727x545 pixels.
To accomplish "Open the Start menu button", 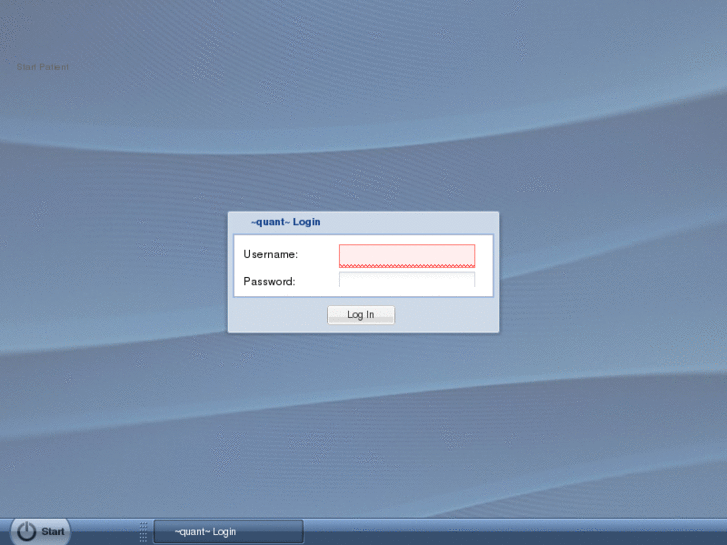I will (40, 532).
